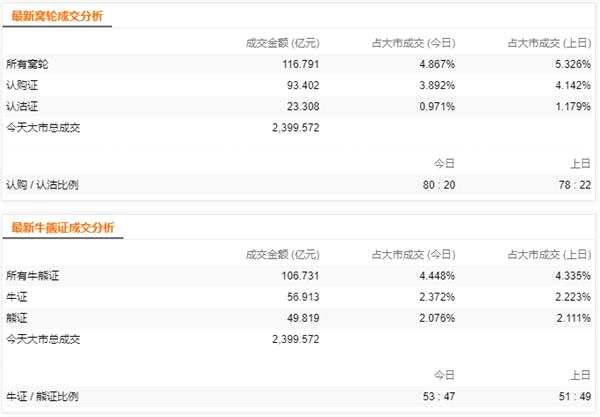Click the 最新牛熊证成交分析 section heading
The height and width of the screenshot is (417, 600).
pyautogui.click(x=63, y=227)
